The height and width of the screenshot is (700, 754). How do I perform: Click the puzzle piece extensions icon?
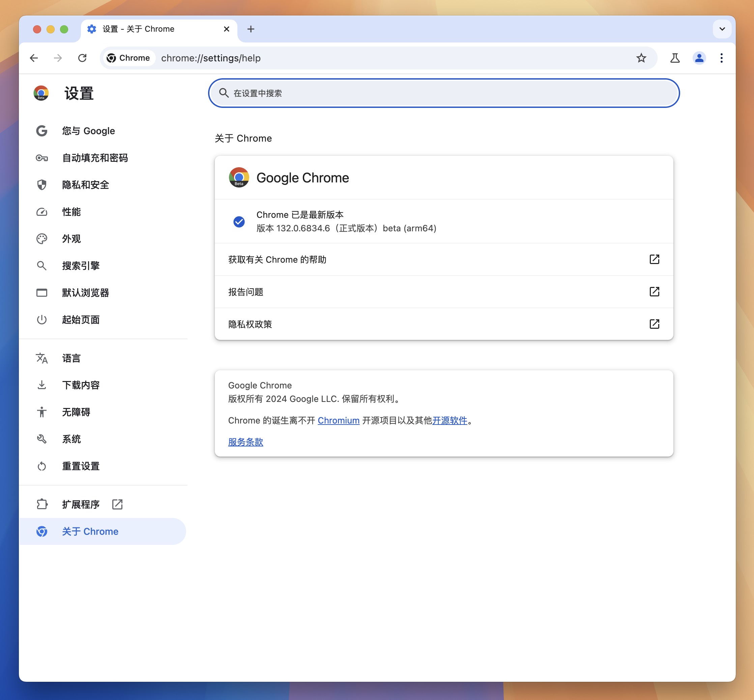tap(42, 504)
